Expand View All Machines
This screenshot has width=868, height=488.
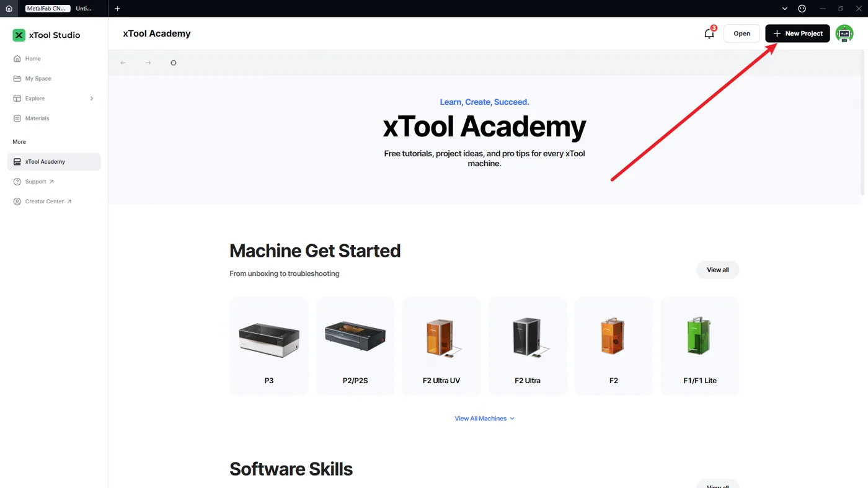pos(485,419)
